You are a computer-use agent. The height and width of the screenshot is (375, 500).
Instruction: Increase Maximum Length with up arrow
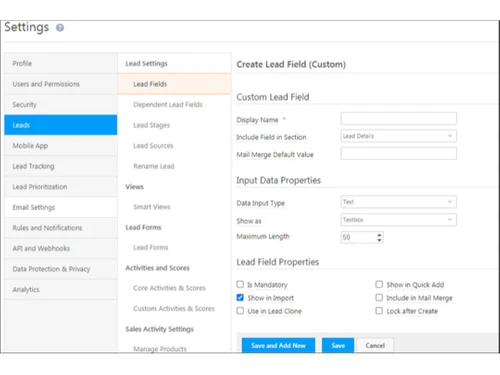tap(379, 235)
